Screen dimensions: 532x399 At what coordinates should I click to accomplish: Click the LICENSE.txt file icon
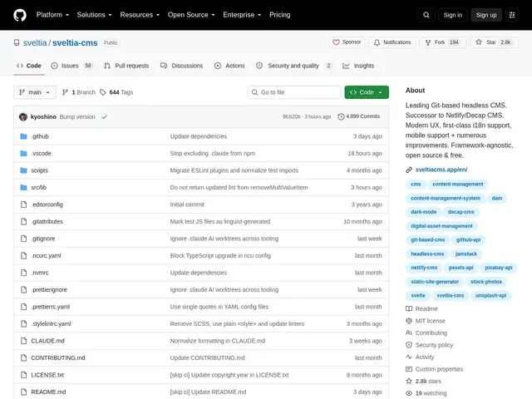click(23, 375)
